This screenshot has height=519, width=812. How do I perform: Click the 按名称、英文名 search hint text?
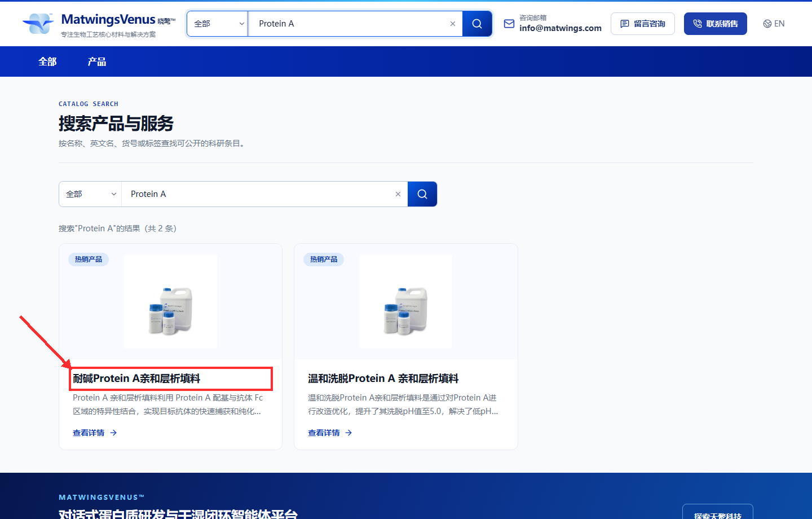pyautogui.click(x=153, y=143)
